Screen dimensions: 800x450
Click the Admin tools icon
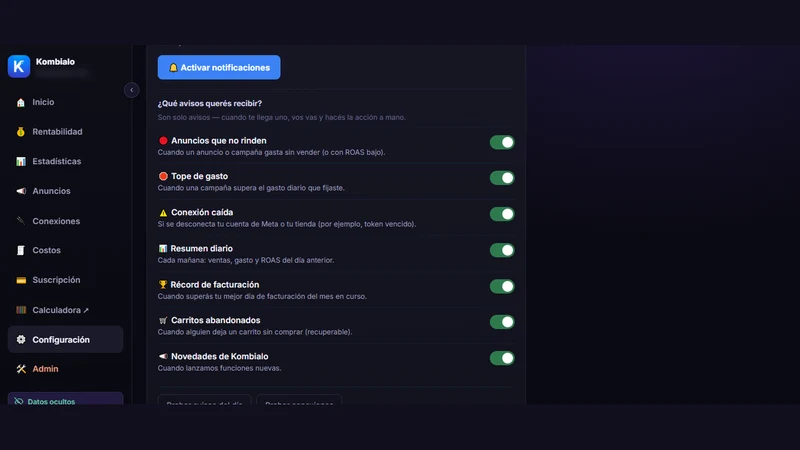pyautogui.click(x=20, y=369)
